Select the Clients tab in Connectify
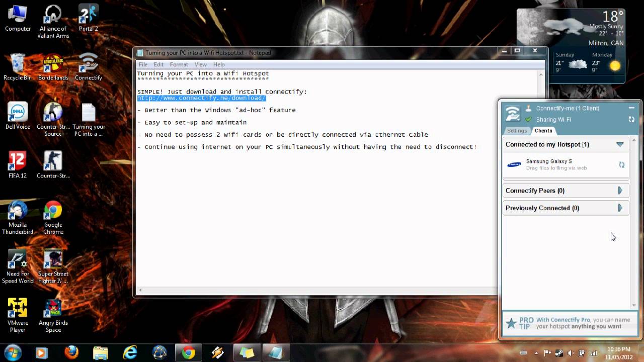Viewport: 644px width, 362px height. [x=543, y=131]
